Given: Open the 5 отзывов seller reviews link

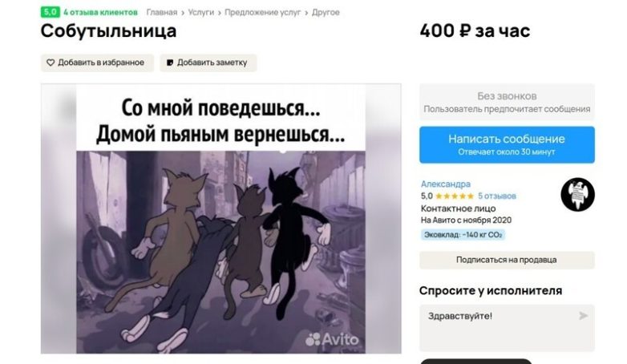Looking at the screenshot, I should click(497, 196).
